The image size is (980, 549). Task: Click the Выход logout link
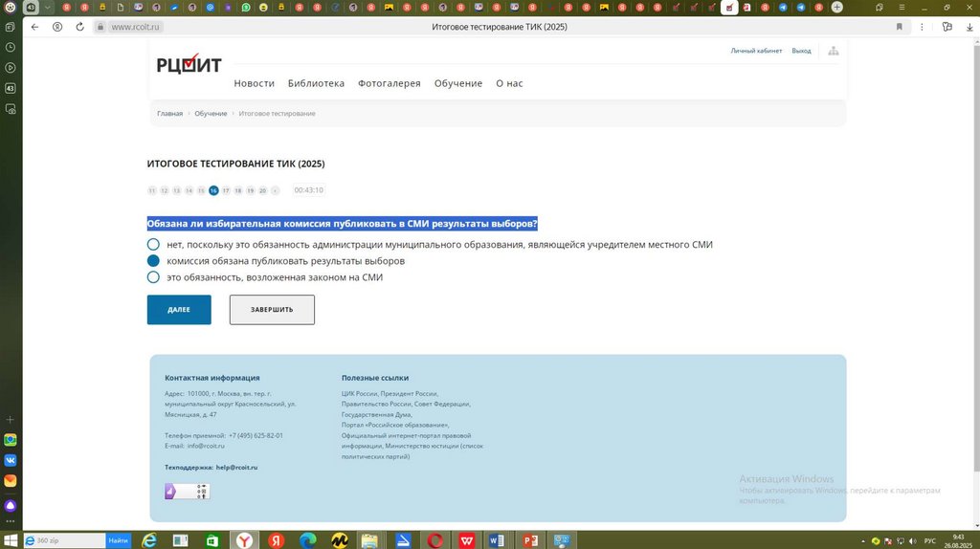click(x=801, y=51)
